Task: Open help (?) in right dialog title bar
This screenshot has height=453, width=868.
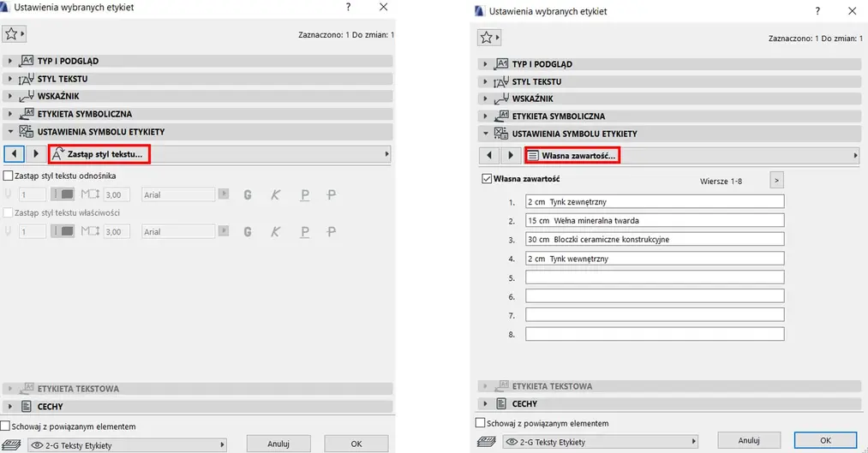Action: pos(817,11)
